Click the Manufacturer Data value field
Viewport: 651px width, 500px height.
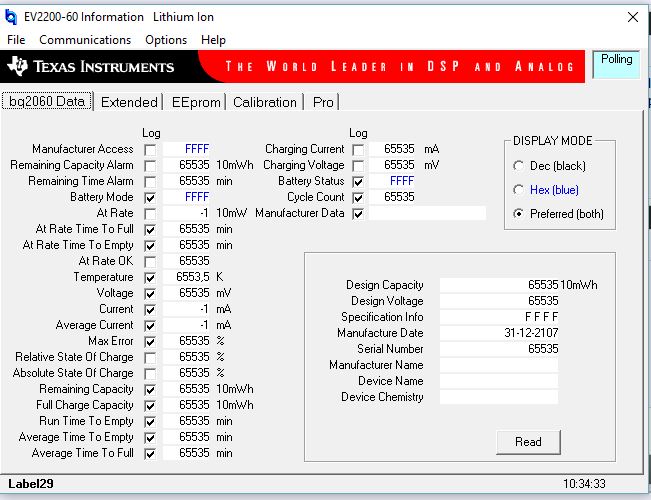click(x=426, y=214)
